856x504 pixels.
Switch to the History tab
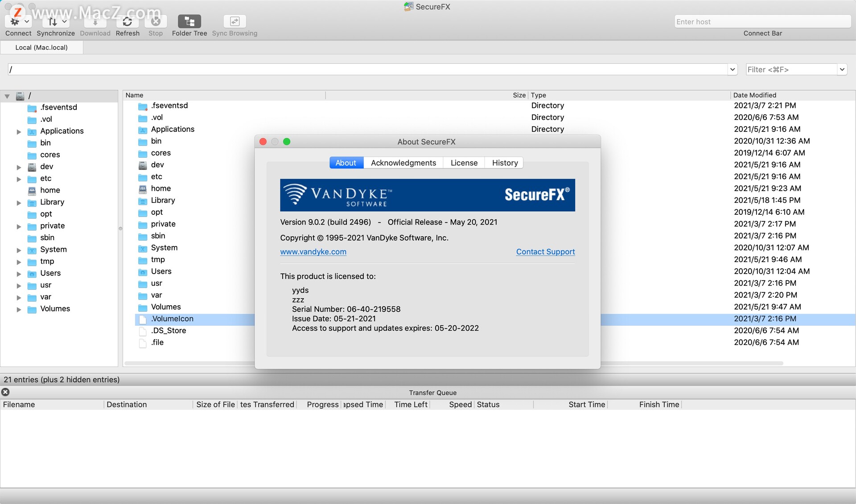tap(505, 163)
